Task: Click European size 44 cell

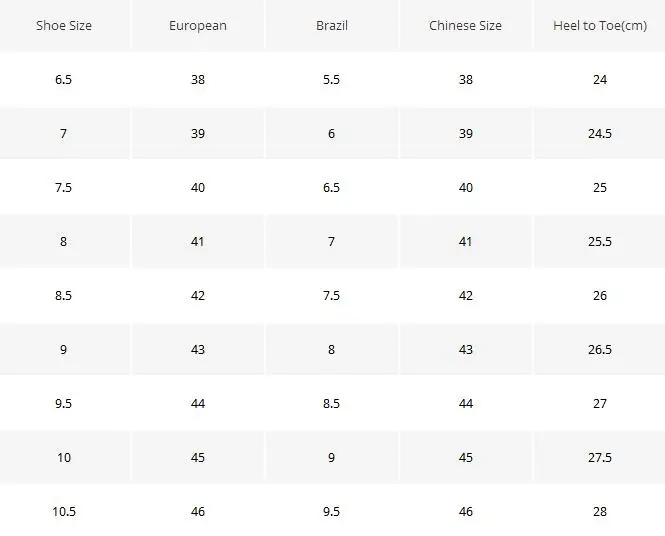Action: (198, 403)
